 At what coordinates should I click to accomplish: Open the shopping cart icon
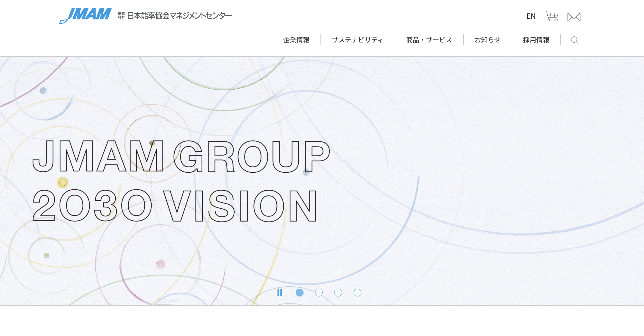click(x=552, y=16)
